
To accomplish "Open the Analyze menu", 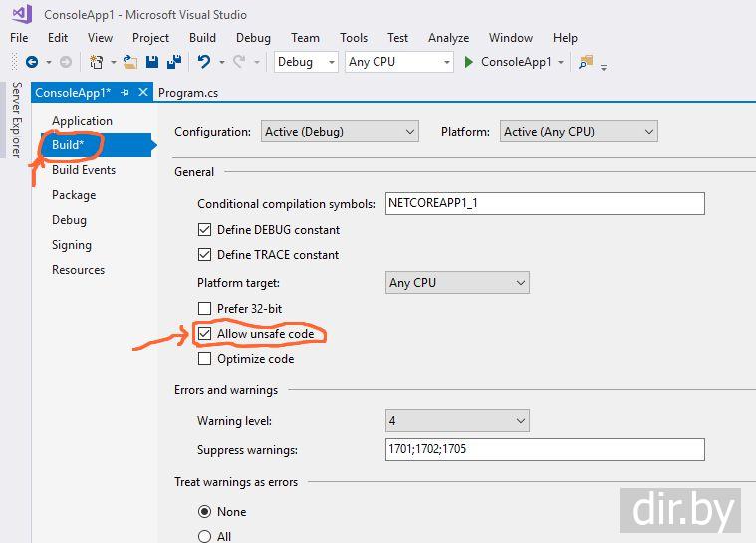I will (448, 38).
